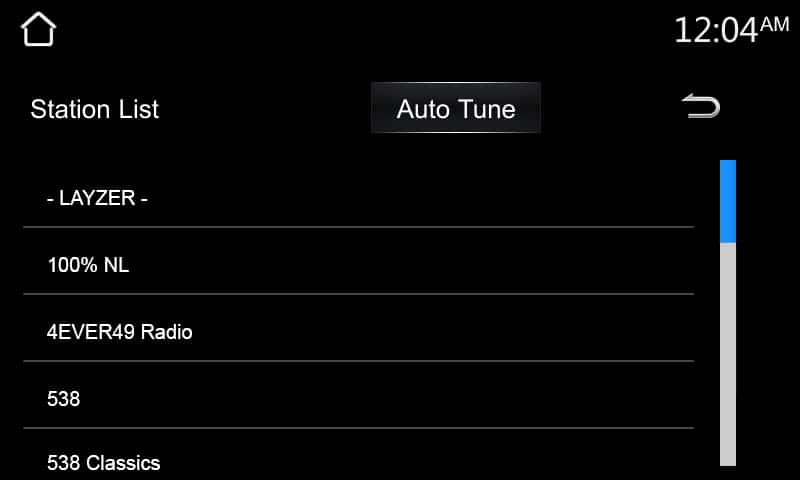This screenshot has width=800, height=480.
Task: Go to the home screen
Action: [38, 29]
